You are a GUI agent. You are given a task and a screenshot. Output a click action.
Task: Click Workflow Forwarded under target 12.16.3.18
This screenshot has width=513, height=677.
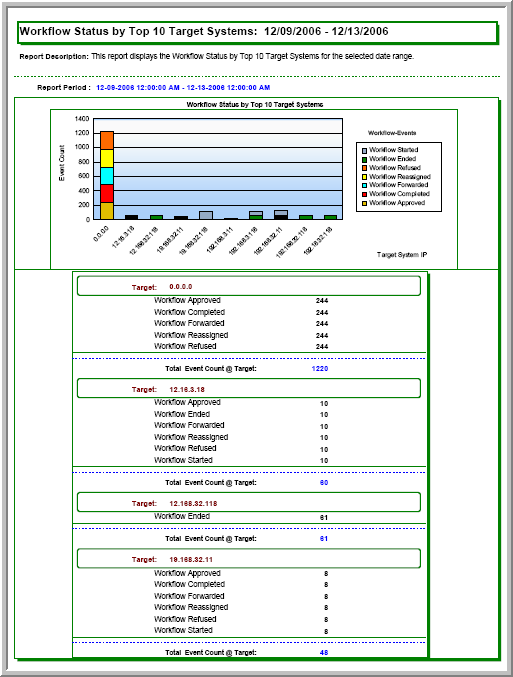189,425
